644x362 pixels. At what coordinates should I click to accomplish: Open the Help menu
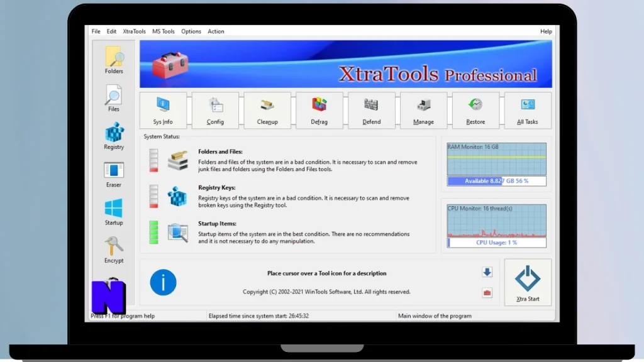[x=546, y=31]
